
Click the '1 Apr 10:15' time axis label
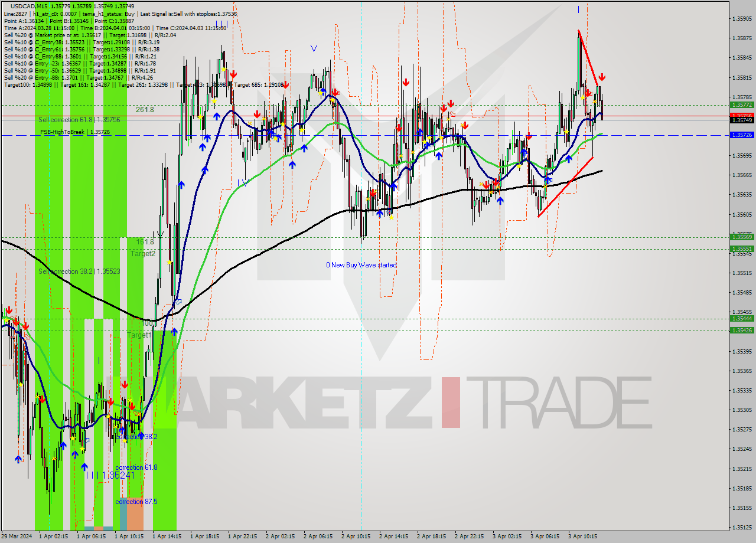[129, 537]
